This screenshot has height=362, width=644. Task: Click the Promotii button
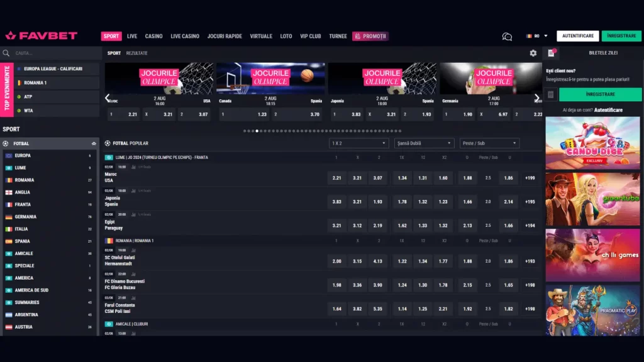(x=370, y=36)
